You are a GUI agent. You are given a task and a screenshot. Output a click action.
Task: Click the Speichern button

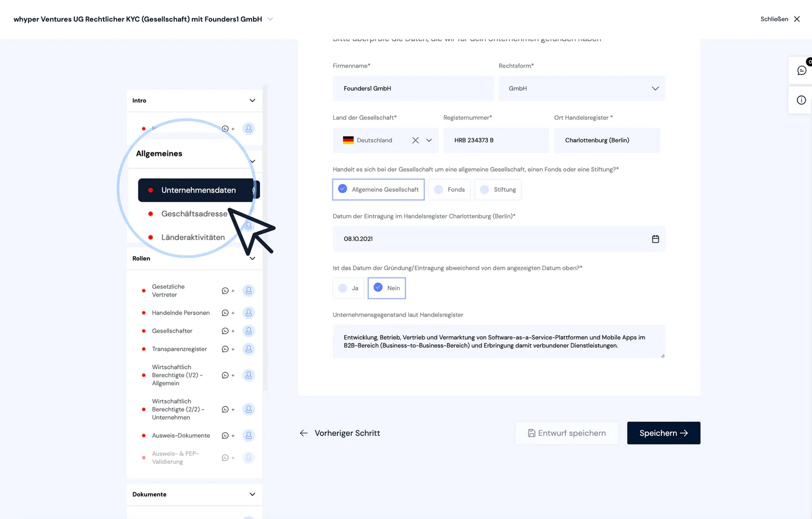(664, 433)
